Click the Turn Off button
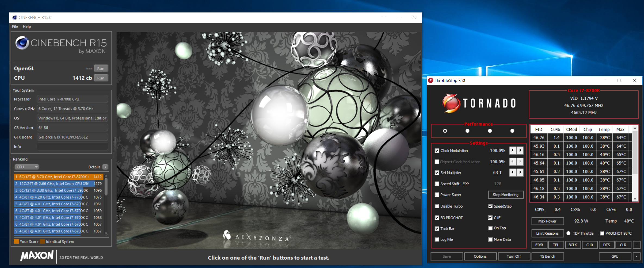The width and height of the screenshot is (644, 268). 514,256
